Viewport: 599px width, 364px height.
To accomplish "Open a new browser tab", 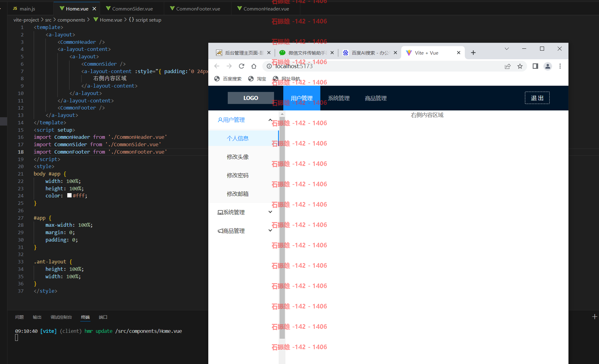I will (473, 53).
